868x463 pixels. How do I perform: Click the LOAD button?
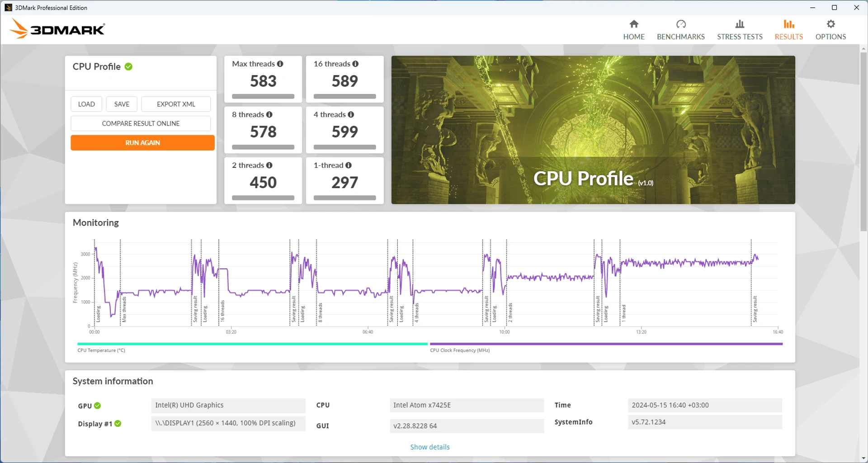coord(86,104)
